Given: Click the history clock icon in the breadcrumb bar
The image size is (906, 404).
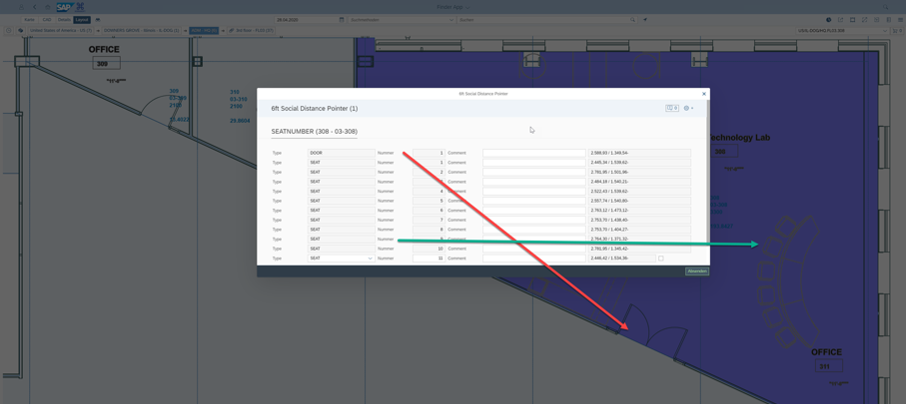Looking at the screenshot, I should [9, 30].
